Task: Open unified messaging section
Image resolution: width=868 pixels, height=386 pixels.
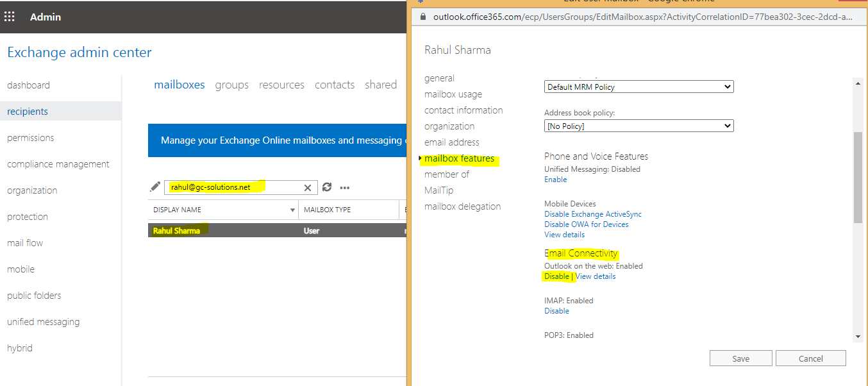Action: click(x=44, y=322)
